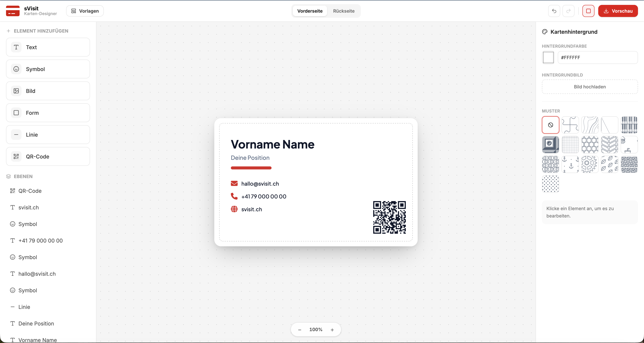Click Bild hochladen to upload background

tap(590, 87)
